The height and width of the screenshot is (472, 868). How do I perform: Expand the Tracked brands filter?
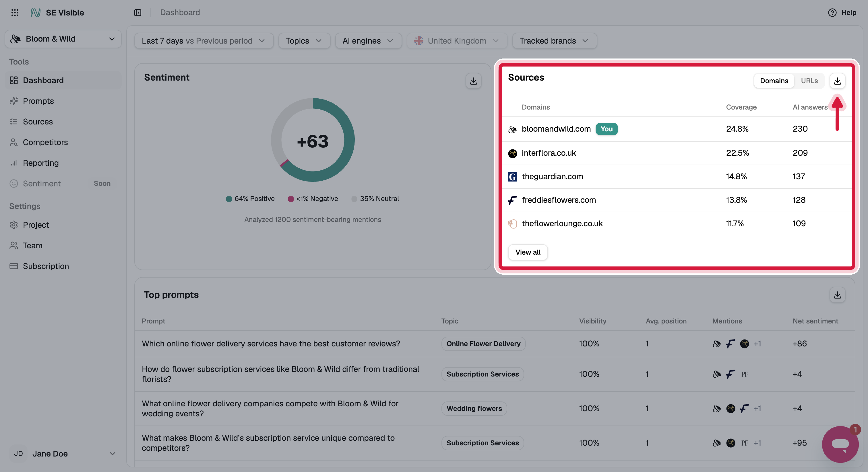pos(555,41)
